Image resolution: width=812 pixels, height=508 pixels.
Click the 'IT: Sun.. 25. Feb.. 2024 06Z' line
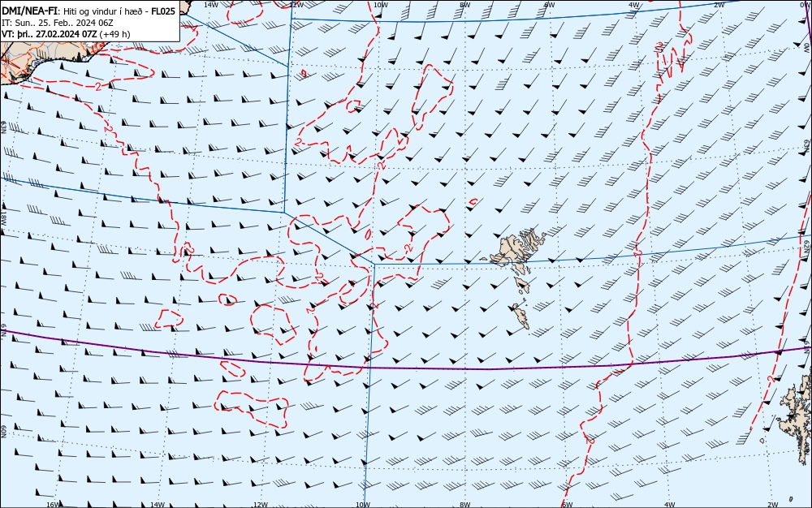(58, 24)
